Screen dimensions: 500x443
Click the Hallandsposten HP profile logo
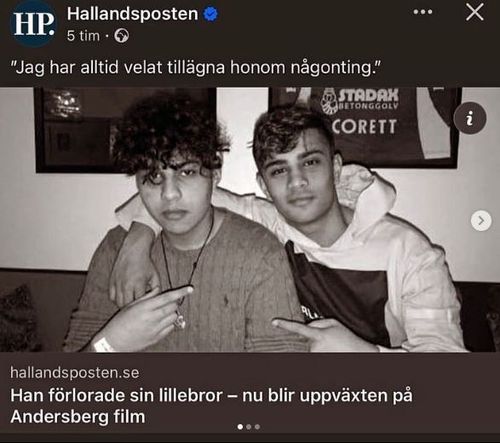34,23
